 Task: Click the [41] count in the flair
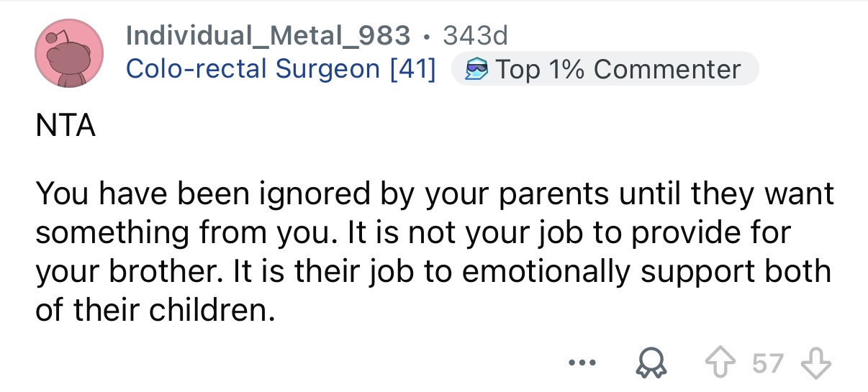[x=411, y=69]
